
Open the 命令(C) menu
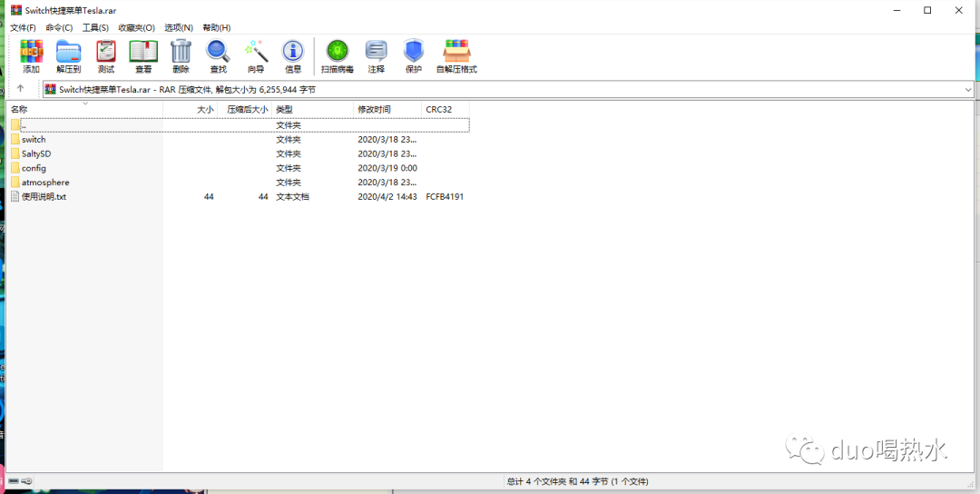click(59, 27)
